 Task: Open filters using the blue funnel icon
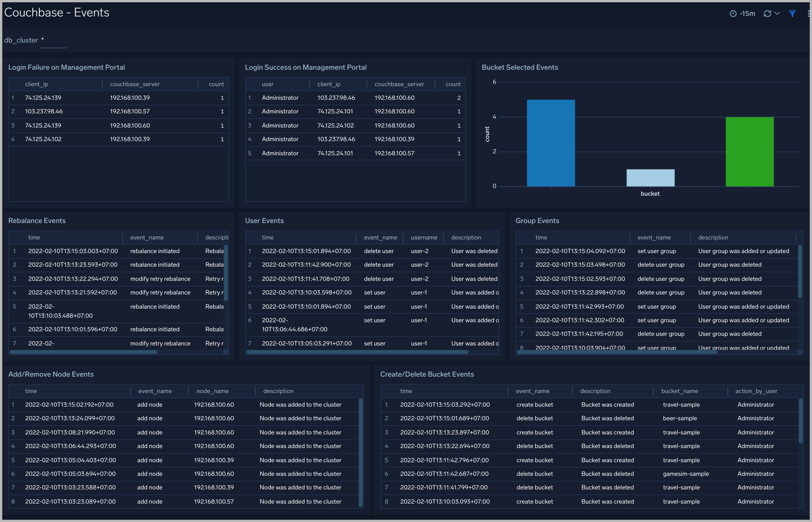pyautogui.click(x=792, y=13)
